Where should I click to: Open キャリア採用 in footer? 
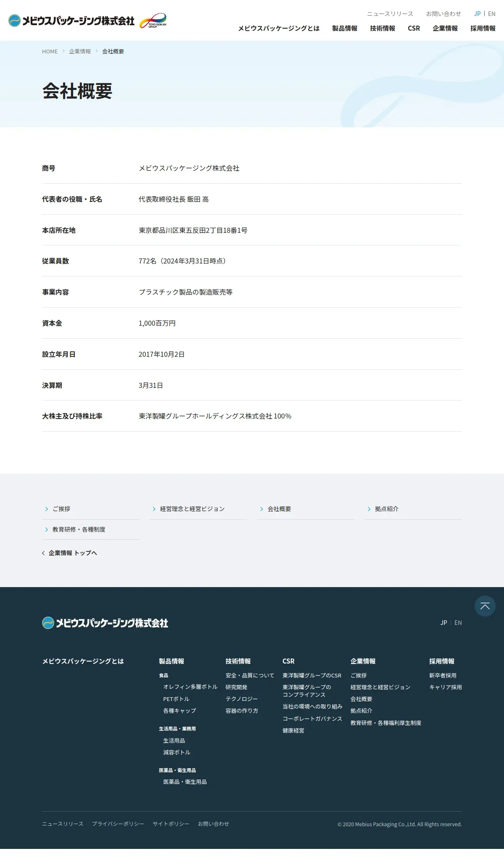tap(446, 687)
